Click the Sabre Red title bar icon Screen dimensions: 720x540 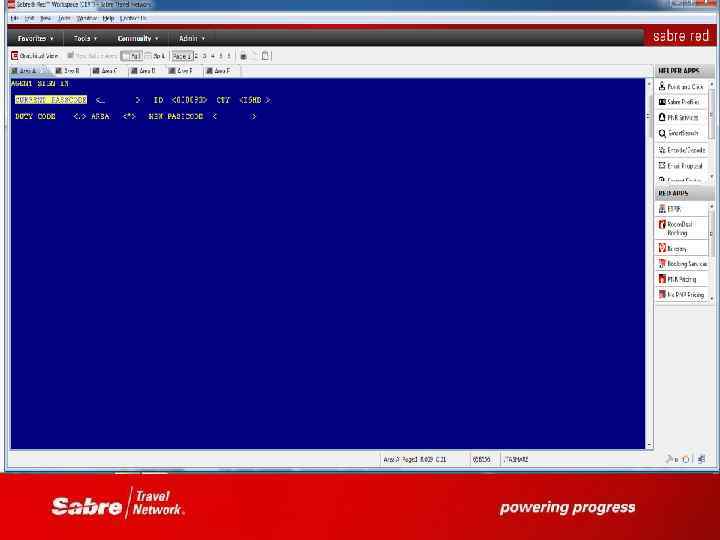point(11,4)
